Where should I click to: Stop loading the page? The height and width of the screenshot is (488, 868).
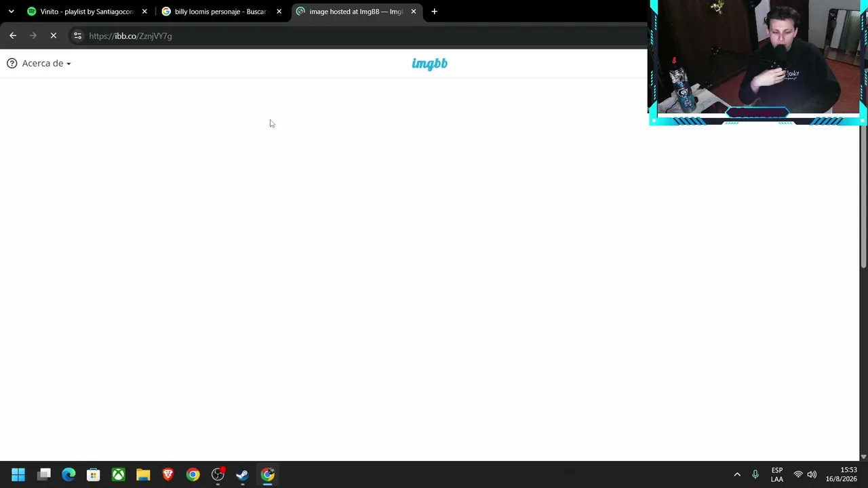click(x=54, y=36)
